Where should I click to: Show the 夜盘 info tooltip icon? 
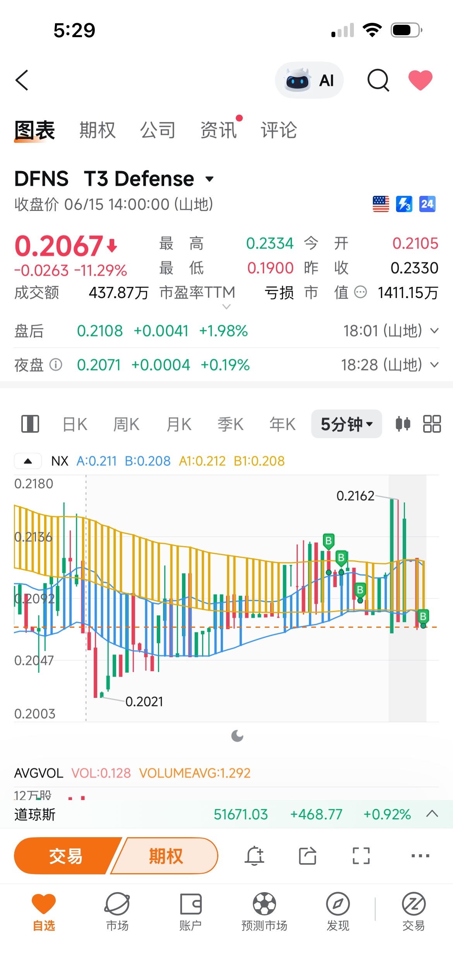click(56, 365)
